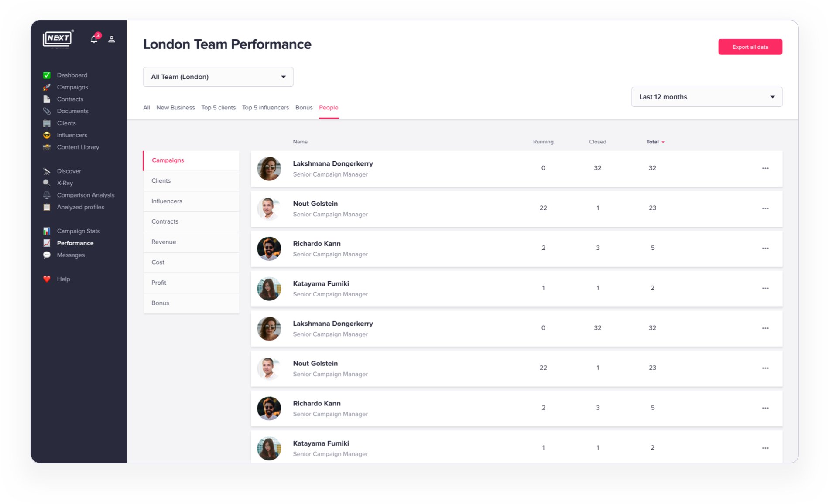Switch to the New Business tab

click(x=175, y=108)
